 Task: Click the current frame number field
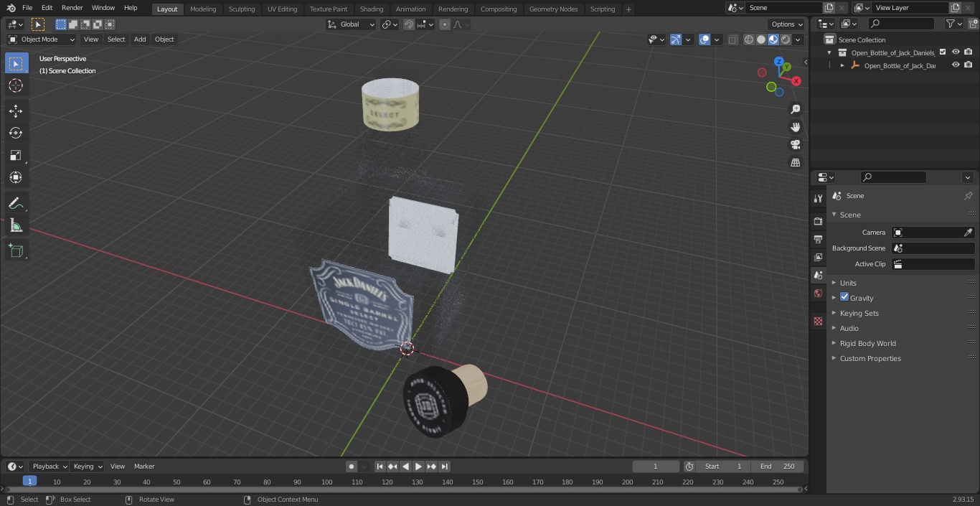[x=655, y=467]
